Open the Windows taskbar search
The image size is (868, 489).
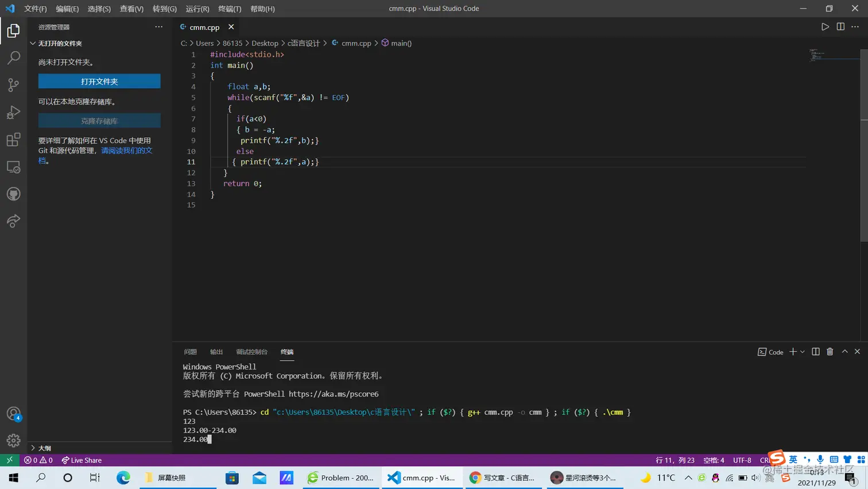coord(41,478)
